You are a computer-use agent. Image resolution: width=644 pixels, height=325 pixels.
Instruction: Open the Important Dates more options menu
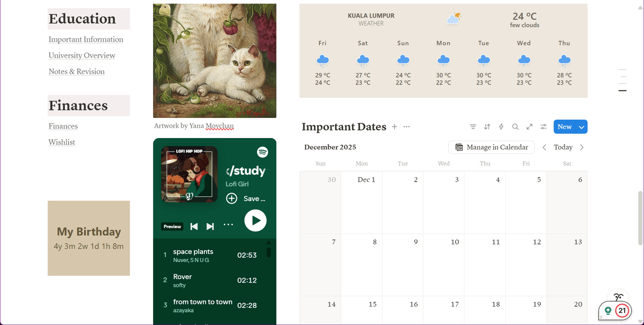click(407, 127)
